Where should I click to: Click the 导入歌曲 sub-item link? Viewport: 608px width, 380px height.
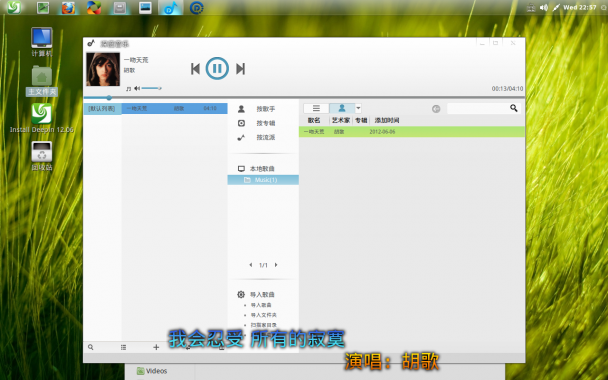pos(261,305)
